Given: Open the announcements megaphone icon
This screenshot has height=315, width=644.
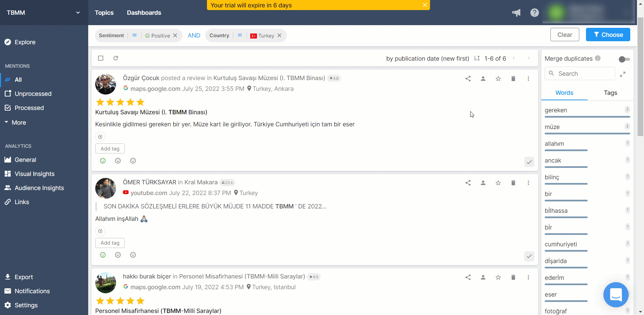Looking at the screenshot, I should tap(516, 13).
